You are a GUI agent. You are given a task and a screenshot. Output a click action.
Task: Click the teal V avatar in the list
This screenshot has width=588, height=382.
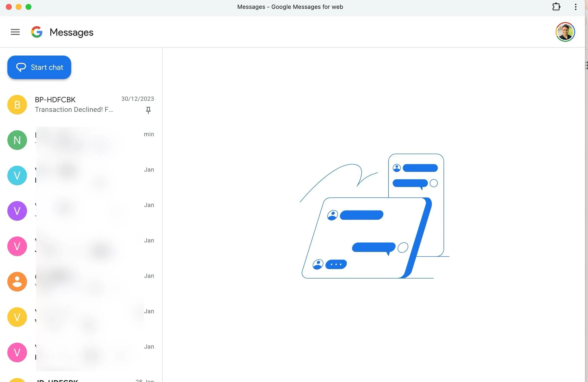17,175
